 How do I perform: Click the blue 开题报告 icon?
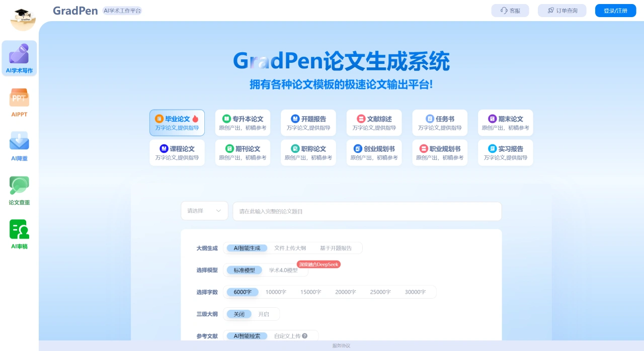[295, 119]
